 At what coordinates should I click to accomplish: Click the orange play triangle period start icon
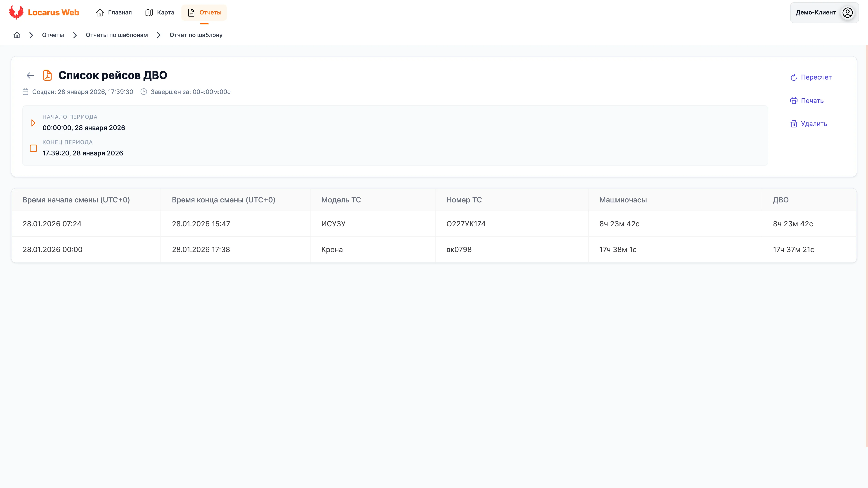point(33,123)
